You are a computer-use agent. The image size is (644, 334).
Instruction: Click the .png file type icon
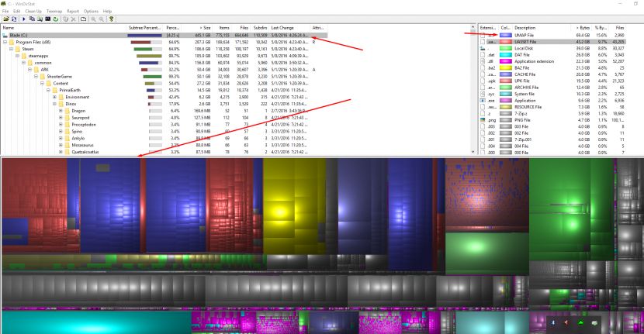click(x=483, y=120)
